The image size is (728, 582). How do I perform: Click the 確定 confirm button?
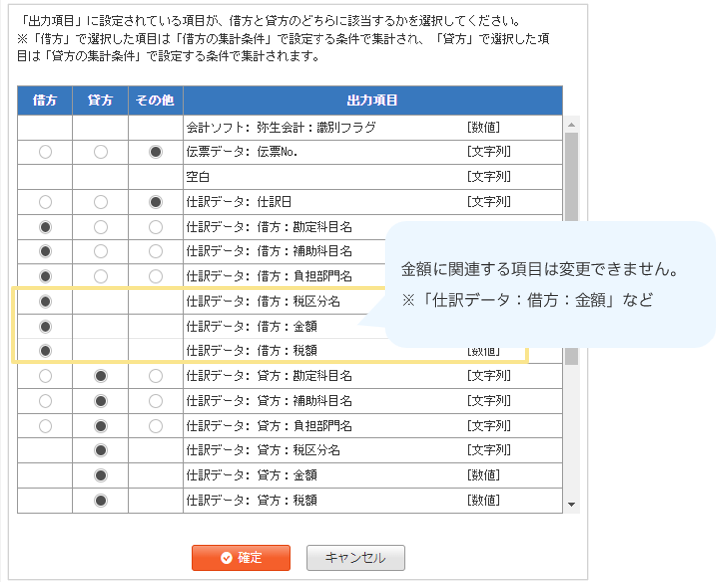coord(240,558)
